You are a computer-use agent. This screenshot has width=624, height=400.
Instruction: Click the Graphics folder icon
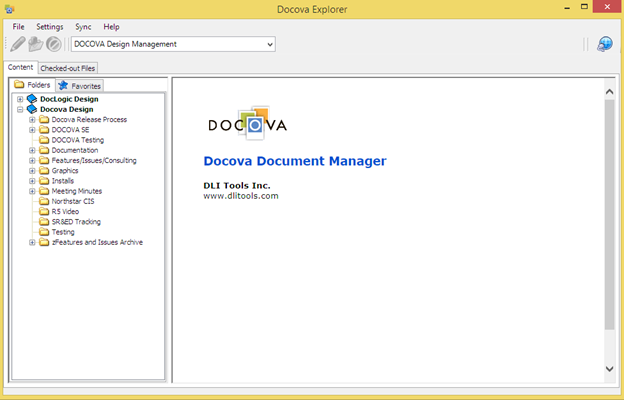(x=44, y=170)
